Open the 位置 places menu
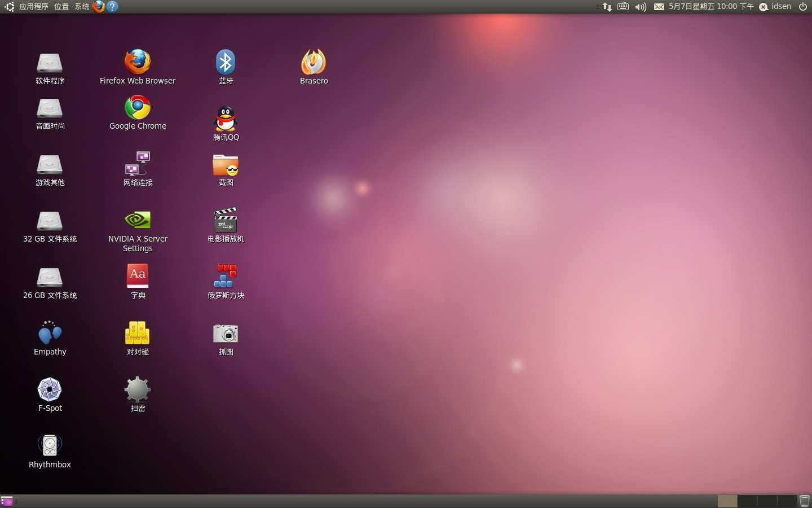 [61, 7]
